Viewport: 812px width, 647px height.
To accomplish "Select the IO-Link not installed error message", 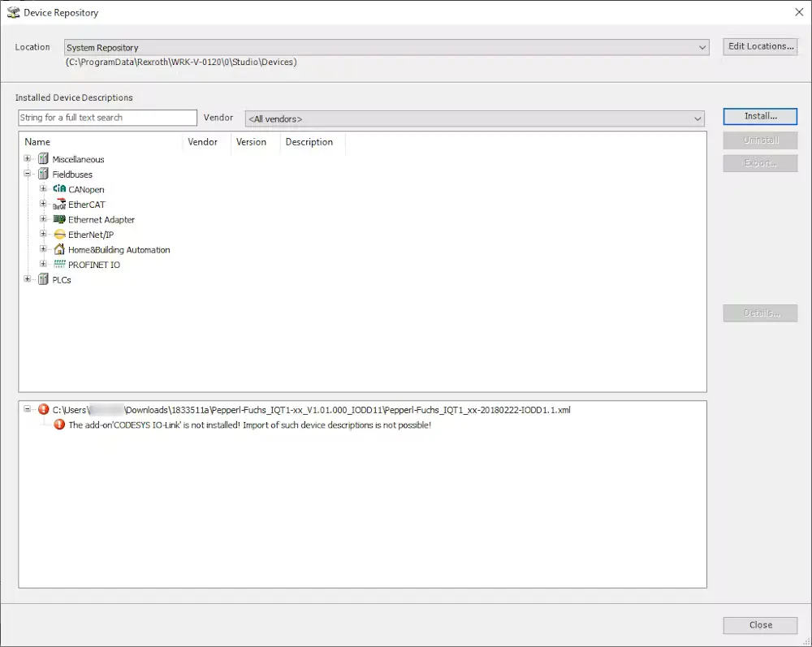I will pos(249,425).
